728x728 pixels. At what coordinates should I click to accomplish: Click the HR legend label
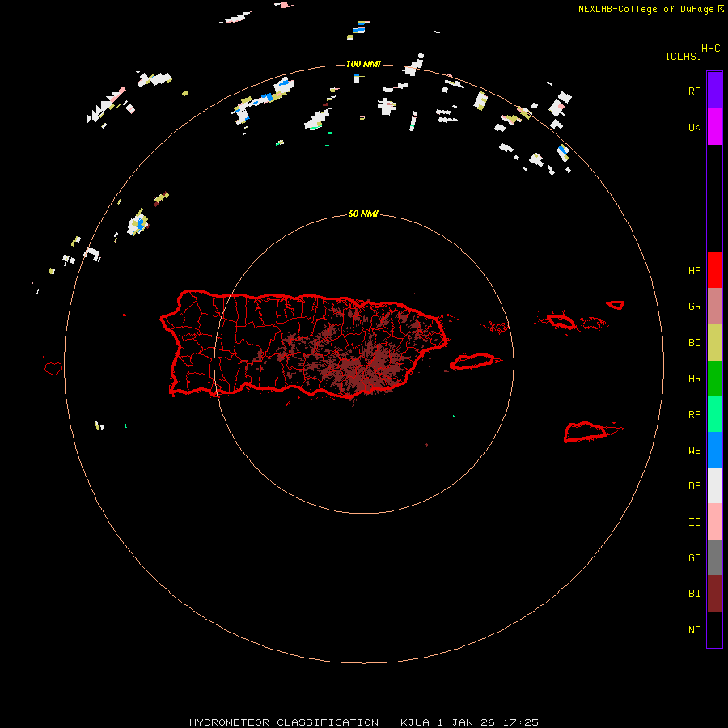point(694,379)
